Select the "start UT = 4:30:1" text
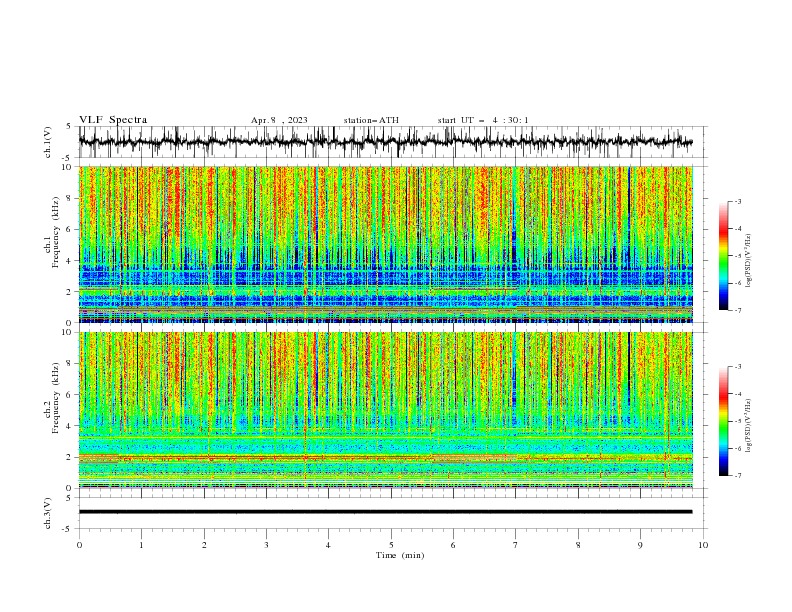The image size is (792, 612). (483, 120)
